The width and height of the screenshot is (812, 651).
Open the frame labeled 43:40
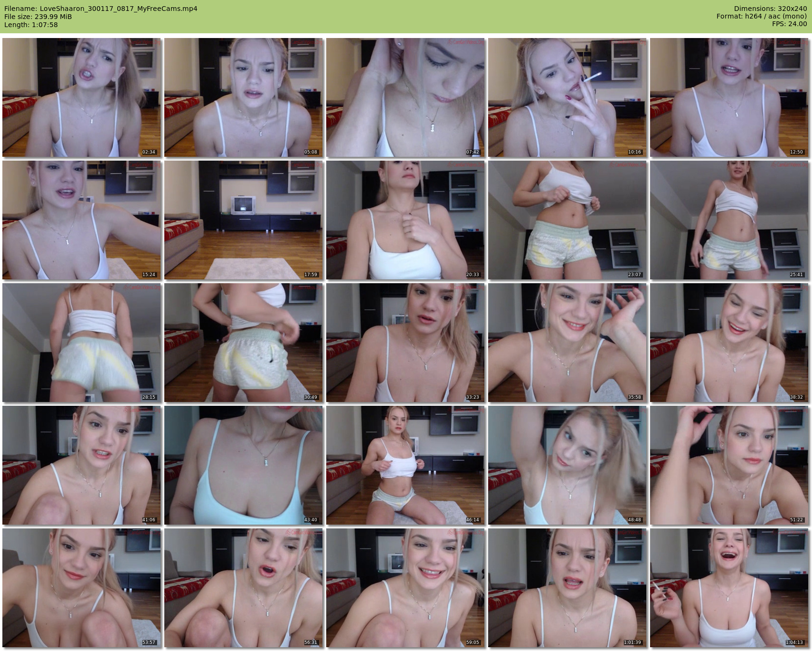point(244,465)
